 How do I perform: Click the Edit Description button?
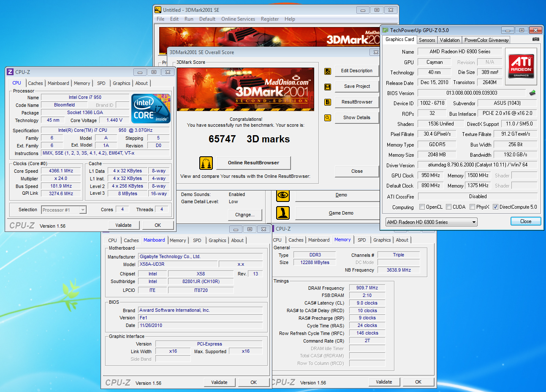357,71
